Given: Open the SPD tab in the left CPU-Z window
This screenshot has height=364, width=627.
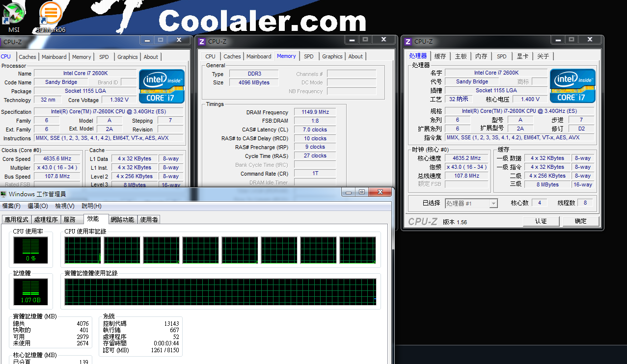Looking at the screenshot, I should pos(104,57).
